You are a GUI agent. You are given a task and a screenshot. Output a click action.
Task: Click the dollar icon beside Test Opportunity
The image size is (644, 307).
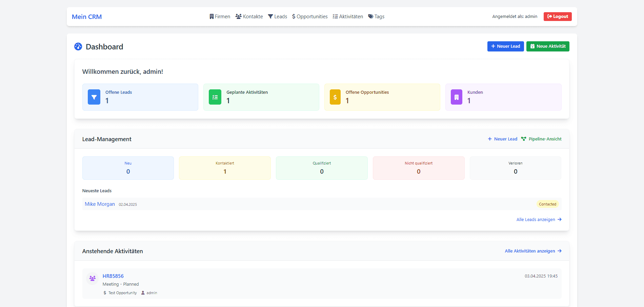(104, 292)
